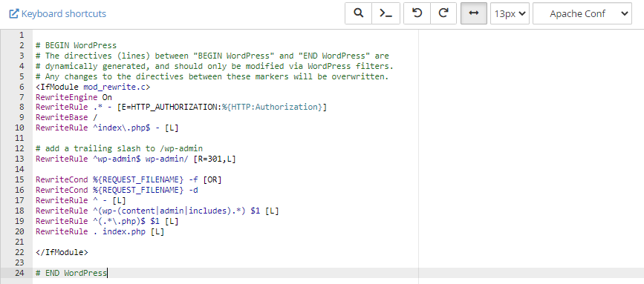Click gutter line number 24
644x284 pixels.
tap(20, 273)
